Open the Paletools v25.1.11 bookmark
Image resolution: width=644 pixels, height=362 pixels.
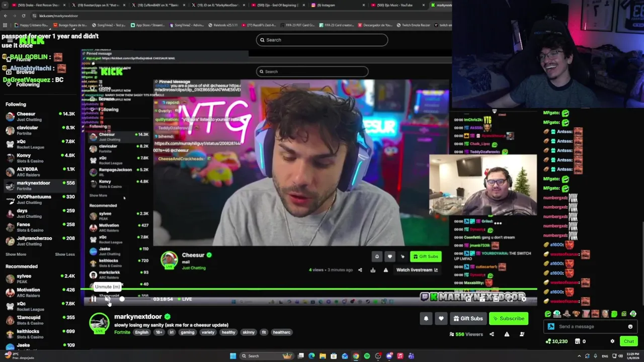point(223,25)
